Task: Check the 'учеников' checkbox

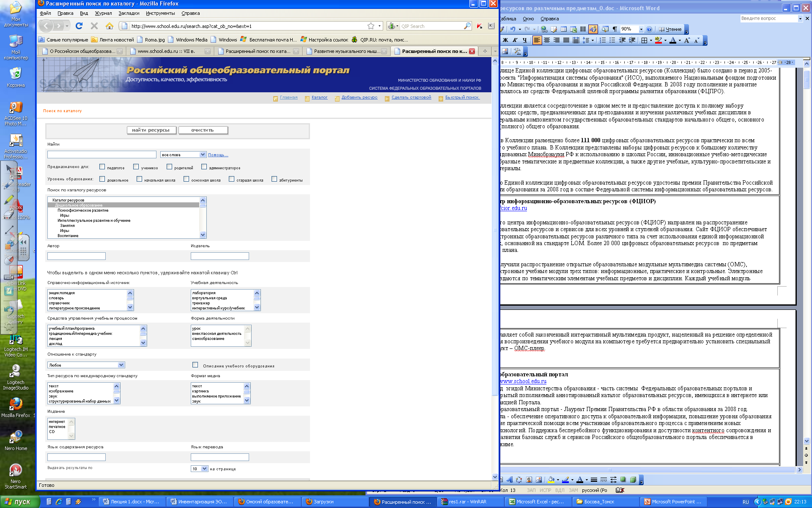Action: point(136,167)
